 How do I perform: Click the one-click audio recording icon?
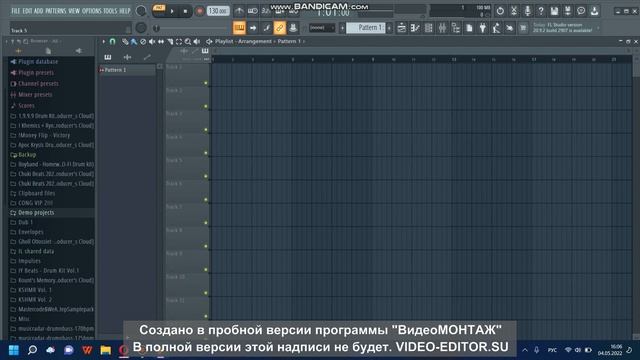click(509, 28)
